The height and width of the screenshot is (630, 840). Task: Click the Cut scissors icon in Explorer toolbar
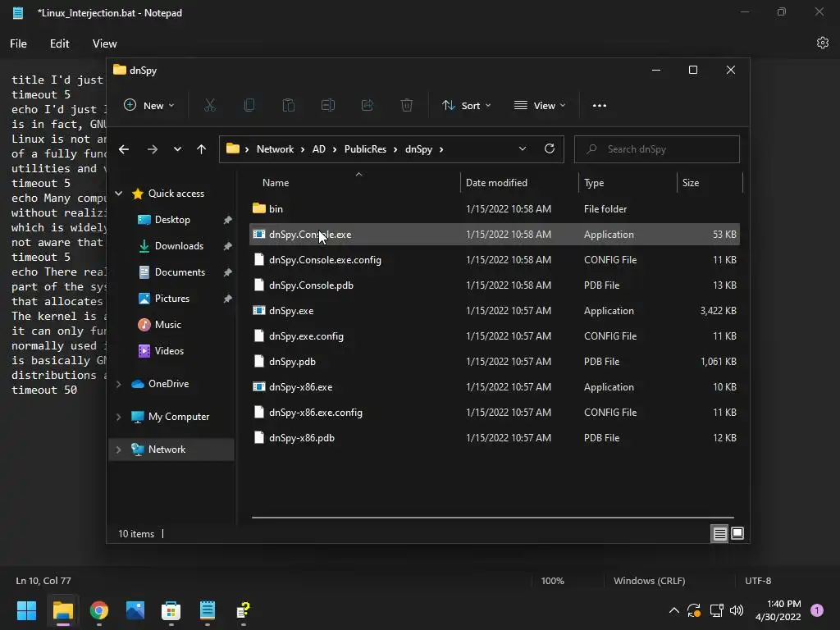pos(209,106)
